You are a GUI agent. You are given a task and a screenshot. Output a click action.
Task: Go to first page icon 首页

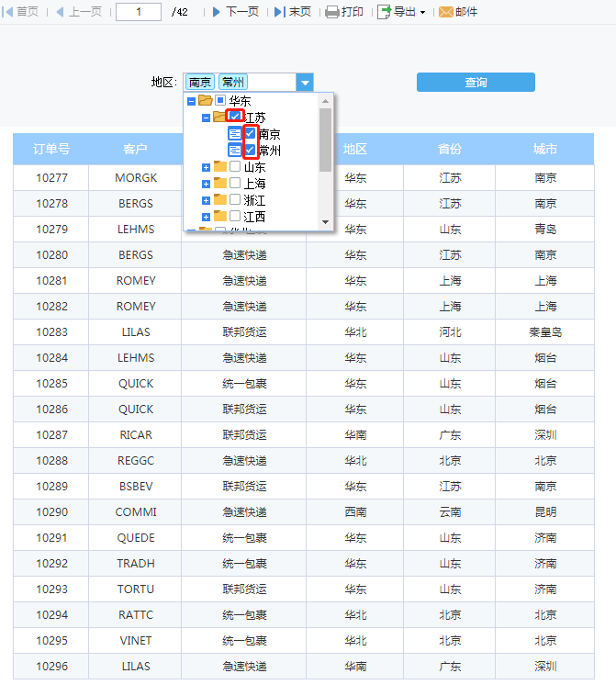point(7,12)
